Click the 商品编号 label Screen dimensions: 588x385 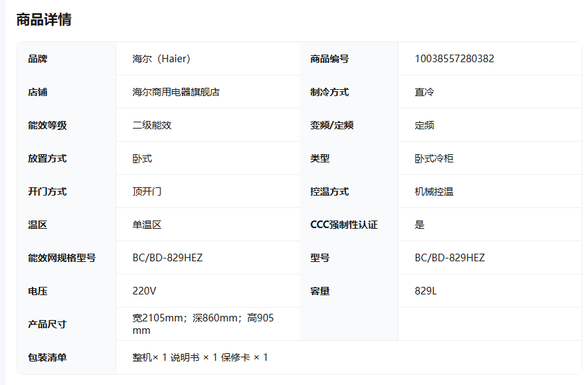click(x=329, y=59)
